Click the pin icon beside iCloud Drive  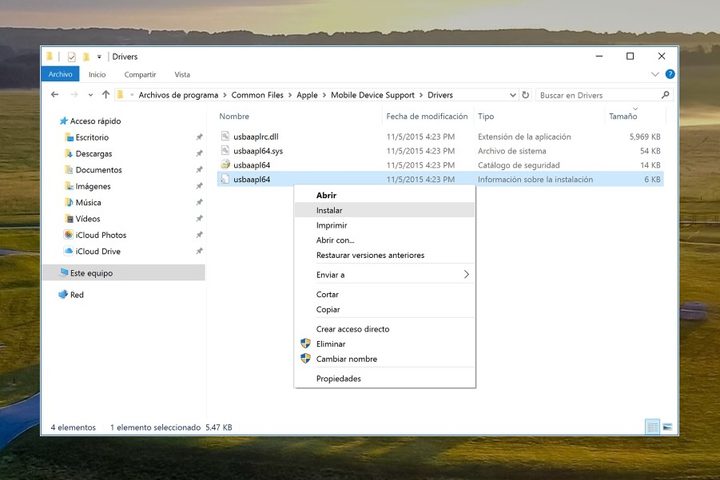[x=199, y=251]
